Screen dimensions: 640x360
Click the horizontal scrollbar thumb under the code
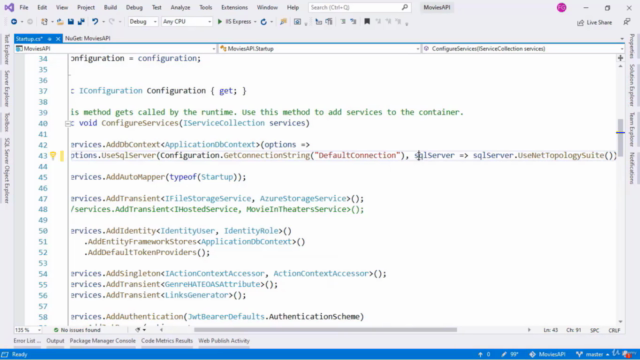[325, 330]
